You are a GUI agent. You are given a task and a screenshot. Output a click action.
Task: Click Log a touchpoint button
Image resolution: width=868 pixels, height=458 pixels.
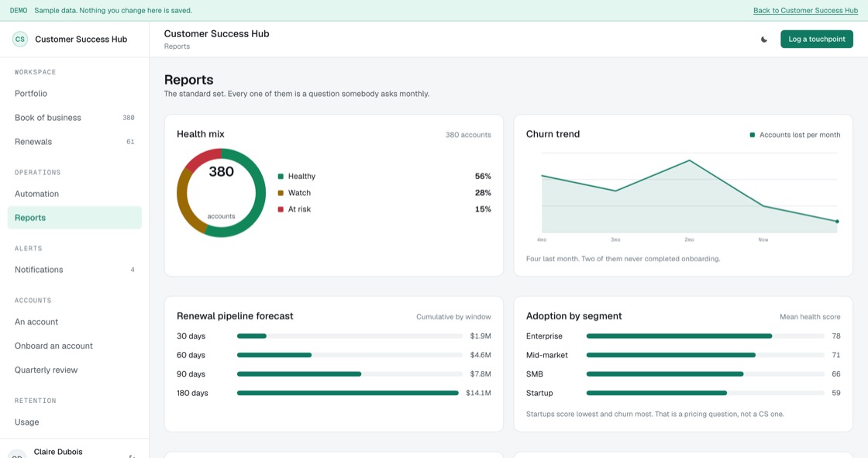coord(817,40)
